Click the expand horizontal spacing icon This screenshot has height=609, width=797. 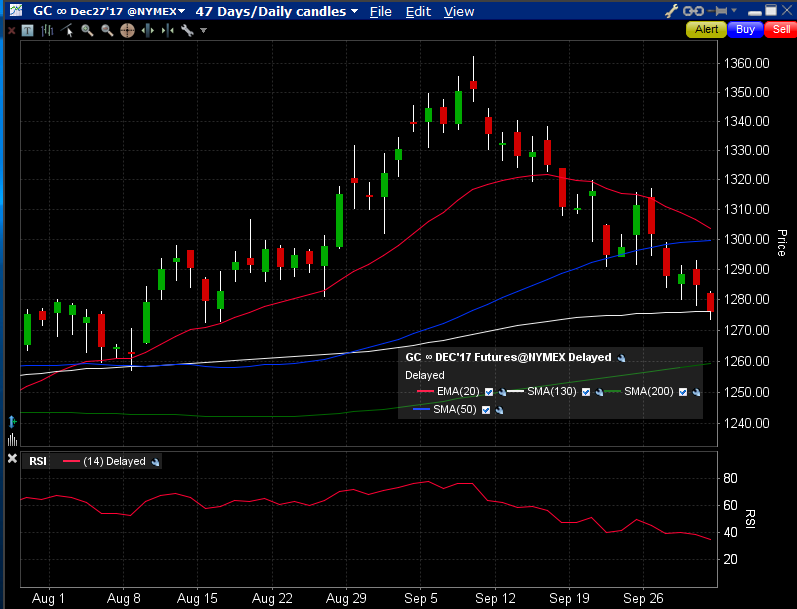[x=147, y=31]
